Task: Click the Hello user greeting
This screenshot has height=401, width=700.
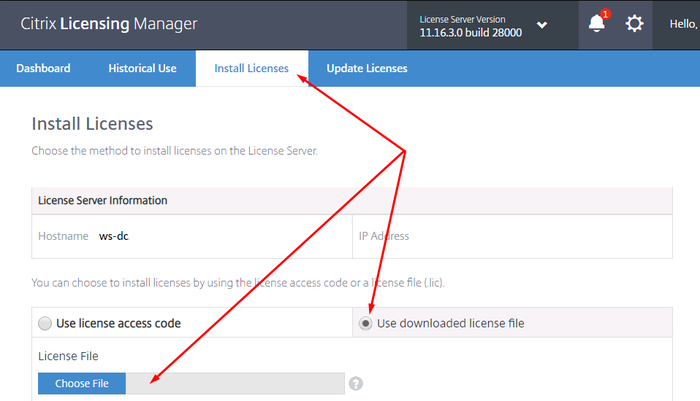Action: coord(683,24)
